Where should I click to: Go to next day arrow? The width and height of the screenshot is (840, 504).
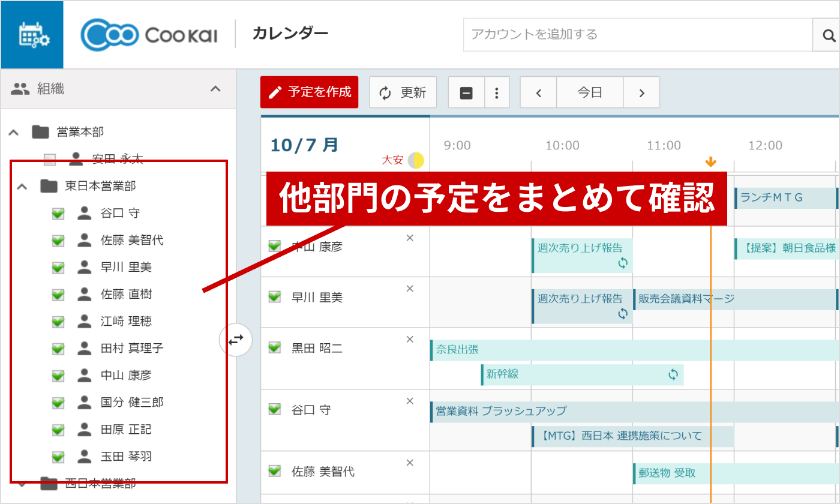(641, 93)
